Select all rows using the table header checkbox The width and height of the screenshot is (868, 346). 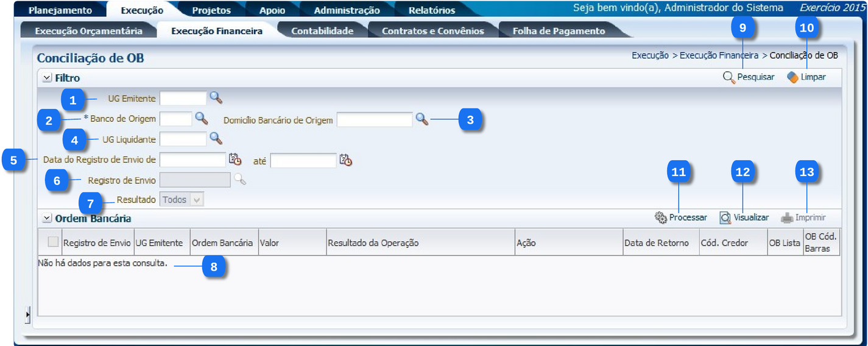pyautogui.click(x=52, y=242)
